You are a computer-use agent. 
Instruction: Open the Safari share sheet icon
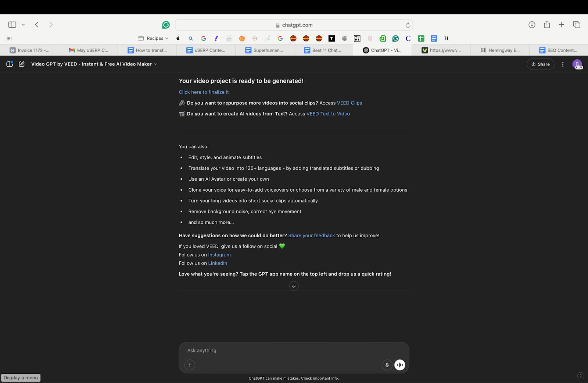(547, 24)
